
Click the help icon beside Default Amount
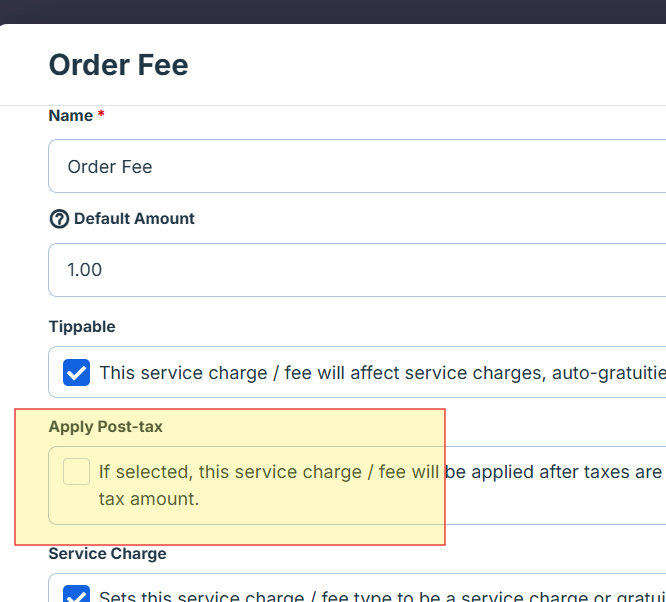click(59, 219)
